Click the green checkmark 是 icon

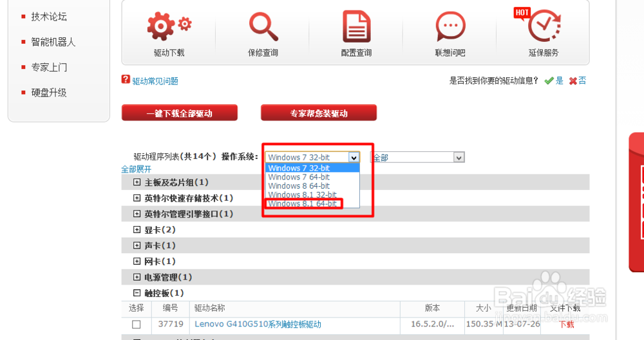[549, 81]
